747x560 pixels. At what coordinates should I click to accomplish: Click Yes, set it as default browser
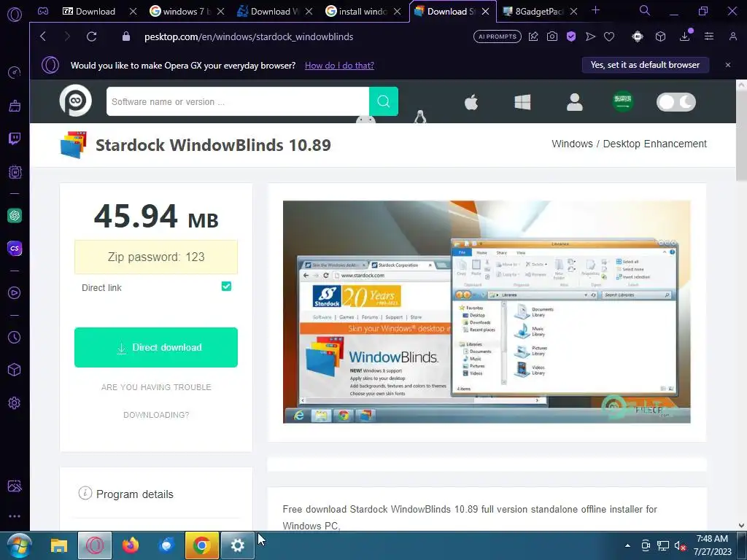point(645,65)
